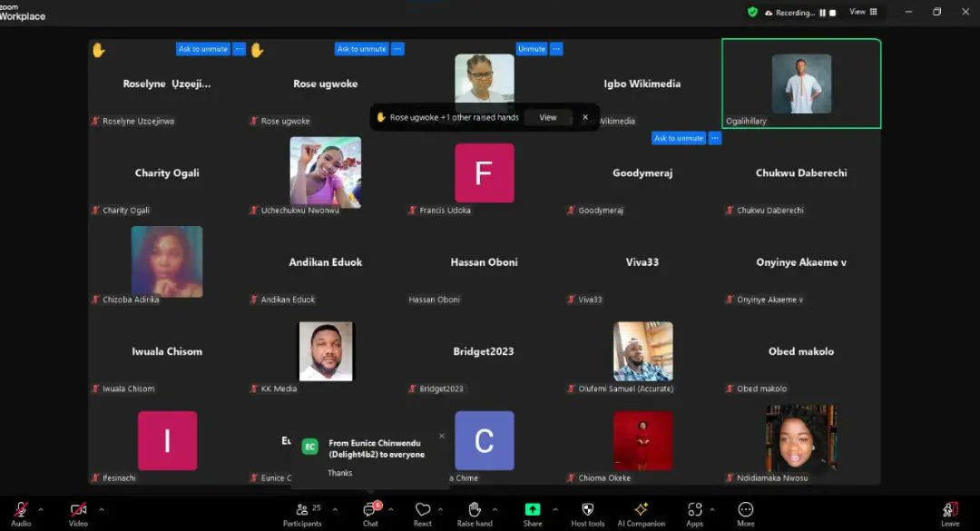This screenshot has width=980, height=531.
Task: Click the Leave meeting icon
Action: 950,509
